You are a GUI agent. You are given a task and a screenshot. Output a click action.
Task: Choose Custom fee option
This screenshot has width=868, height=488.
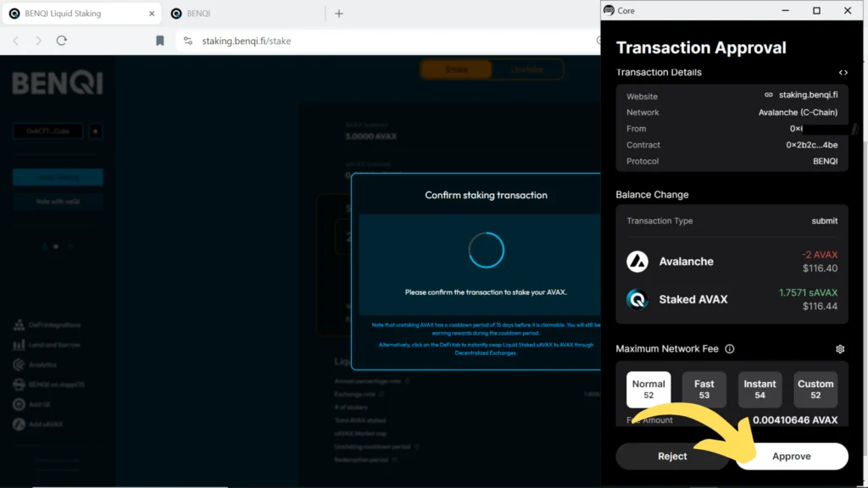[x=815, y=389]
